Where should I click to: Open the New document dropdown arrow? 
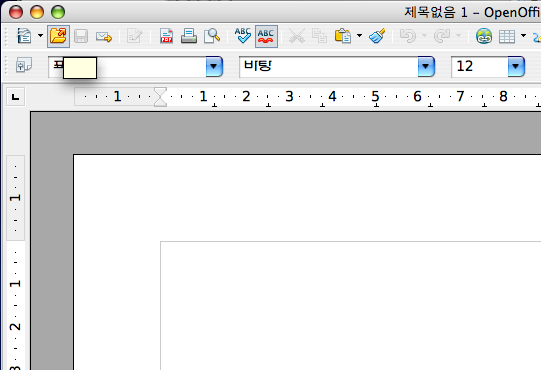coord(40,36)
